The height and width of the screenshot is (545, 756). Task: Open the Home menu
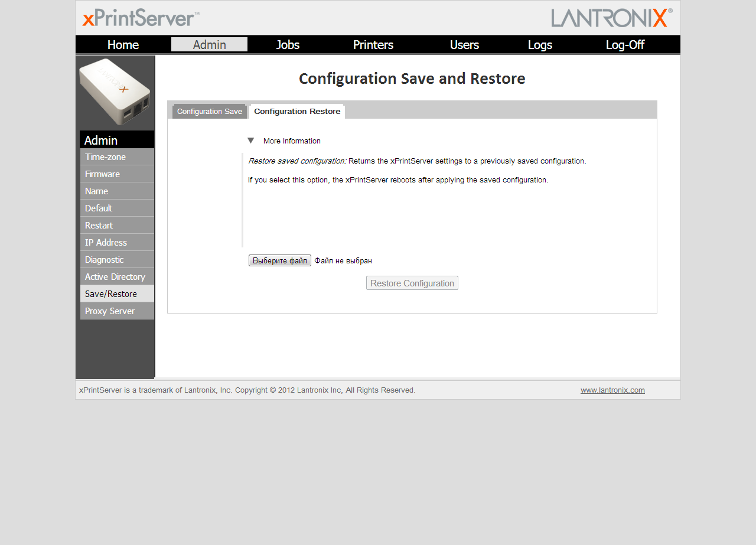(123, 45)
